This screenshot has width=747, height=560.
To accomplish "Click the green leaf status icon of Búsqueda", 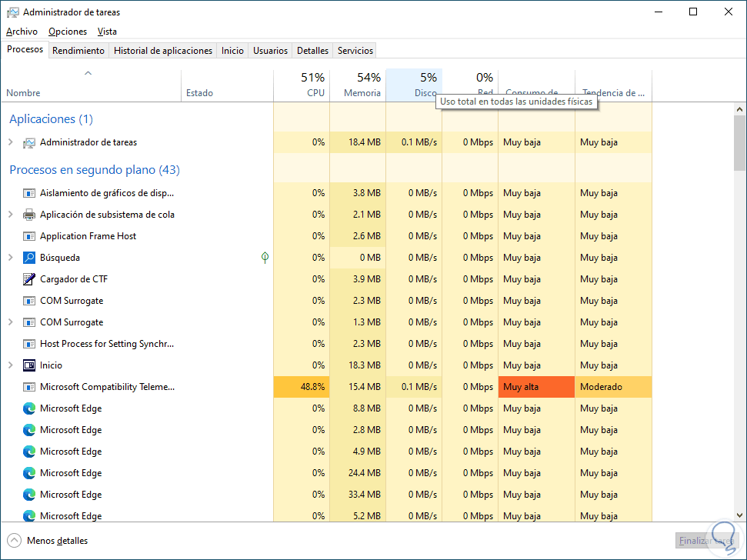I will pyautogui.click(x=265, y=258).
